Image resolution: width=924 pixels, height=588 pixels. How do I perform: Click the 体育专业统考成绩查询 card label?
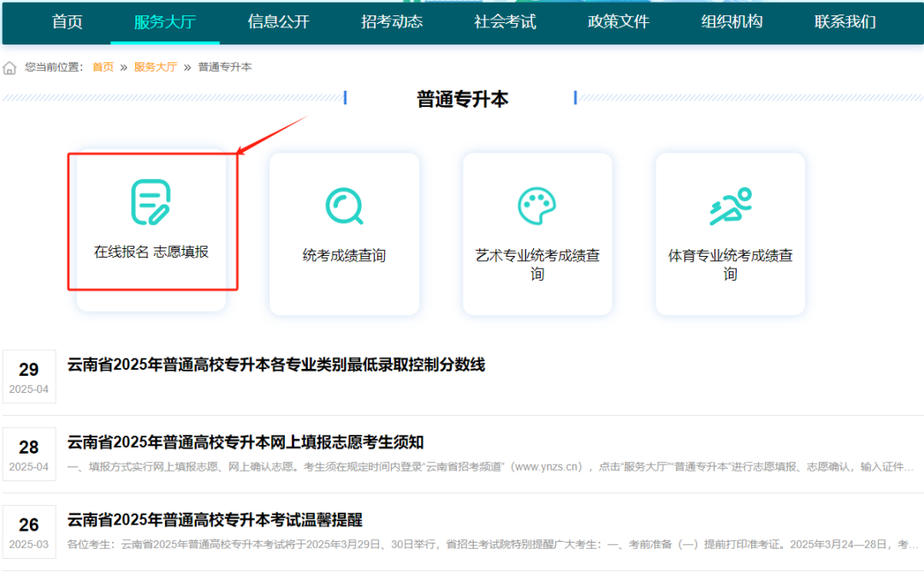point(730,264)
